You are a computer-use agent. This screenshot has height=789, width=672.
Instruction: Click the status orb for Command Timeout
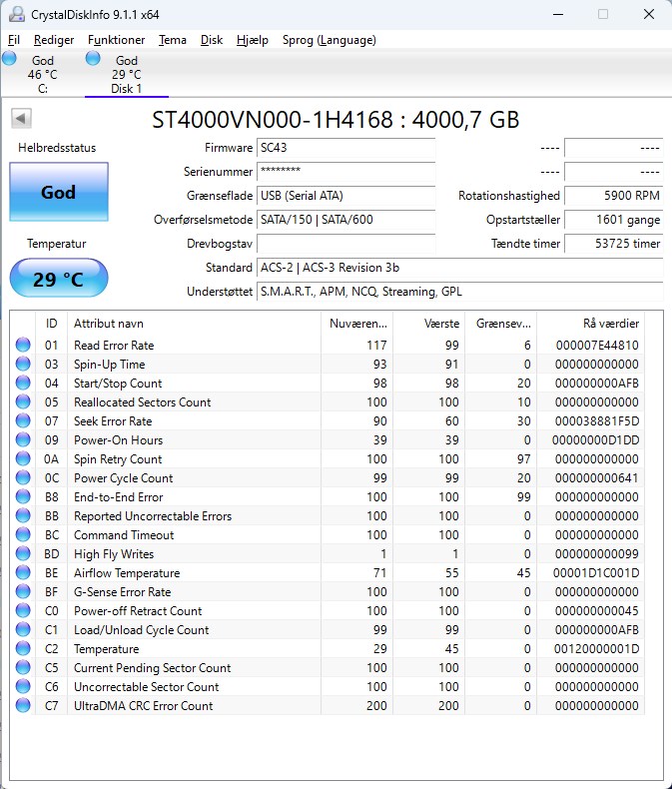click(x=23, y=534)
